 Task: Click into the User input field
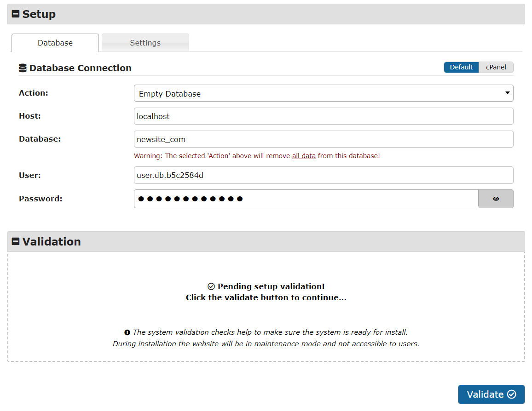click(323, 175)
